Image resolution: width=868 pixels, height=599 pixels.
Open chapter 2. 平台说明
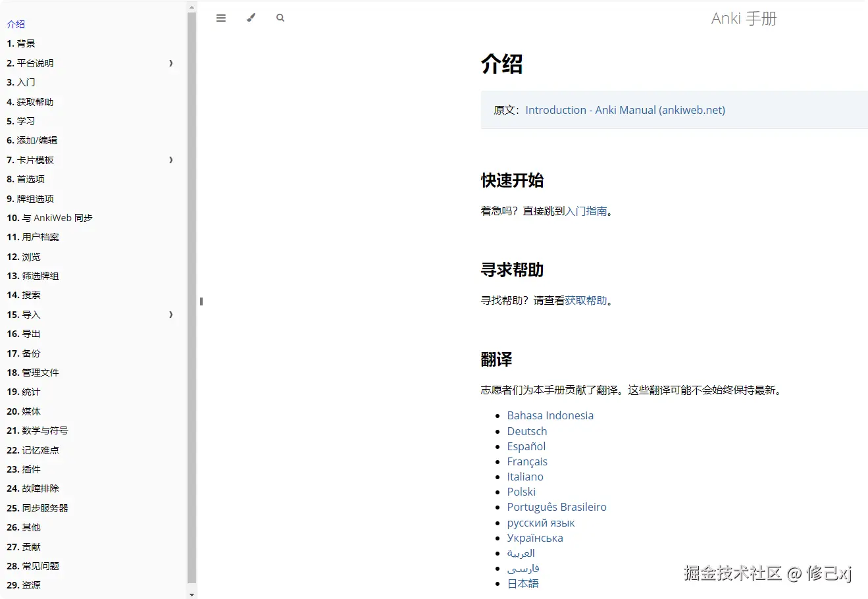coord(30,63)
